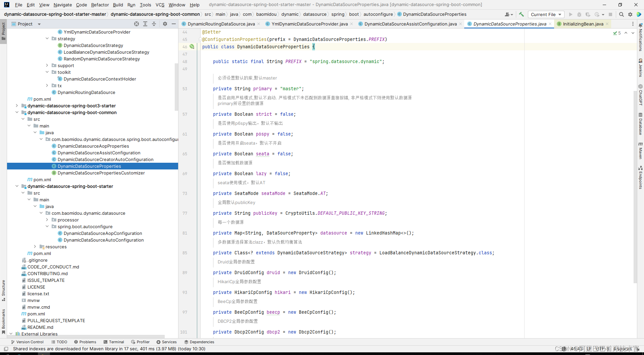The height and width of the screenshot is (355, 644).
Task: Go to previous highlighted problem arrow
Action: tap(626, 33)
